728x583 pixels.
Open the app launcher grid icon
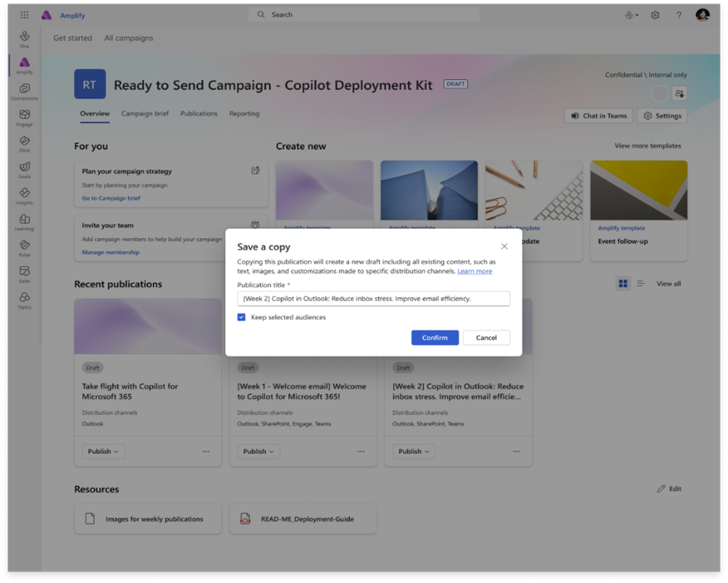(24, 15)
